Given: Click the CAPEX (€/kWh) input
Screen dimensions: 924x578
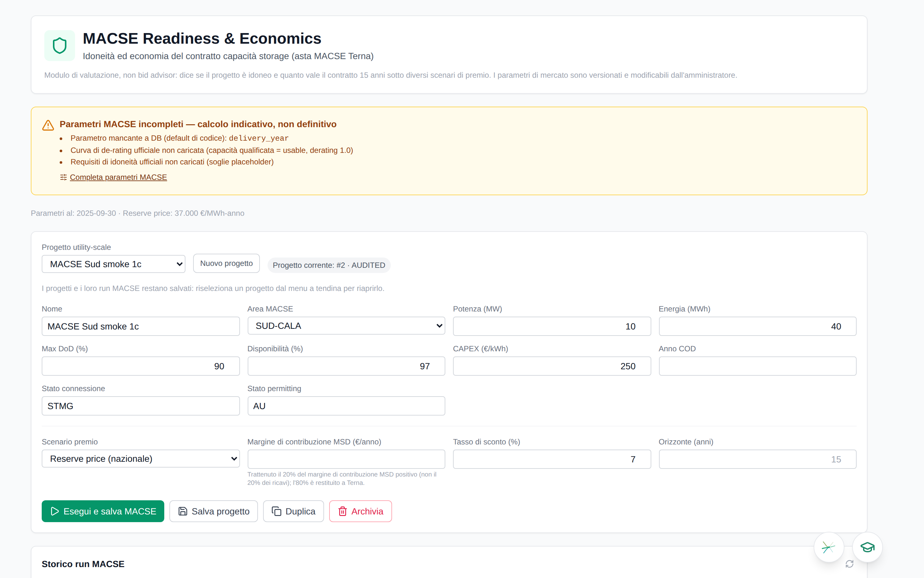Looking at the screenshot, I should pos(552,366).
